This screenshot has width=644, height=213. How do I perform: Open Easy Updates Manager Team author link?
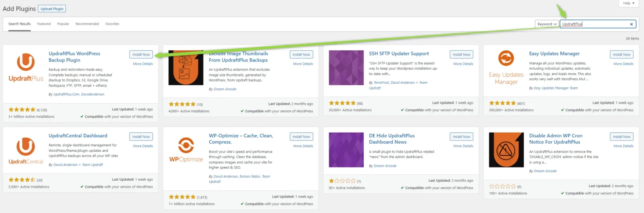point(555,88)
